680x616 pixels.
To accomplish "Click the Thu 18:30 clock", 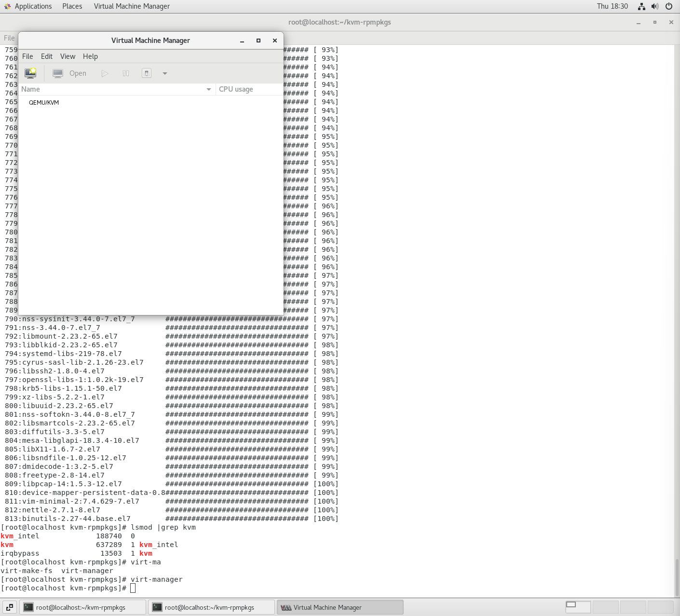I will point(612,6).
